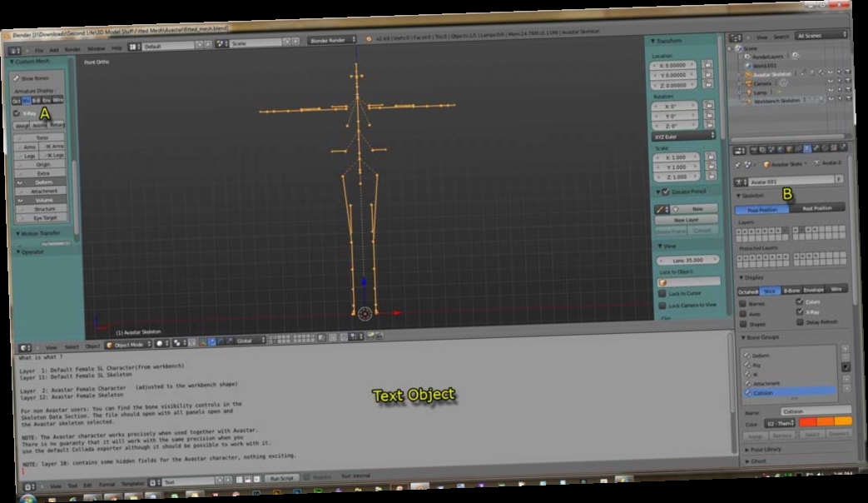
Task: Click the grease pencil draw icon beside New
Action: pos(661,209)
